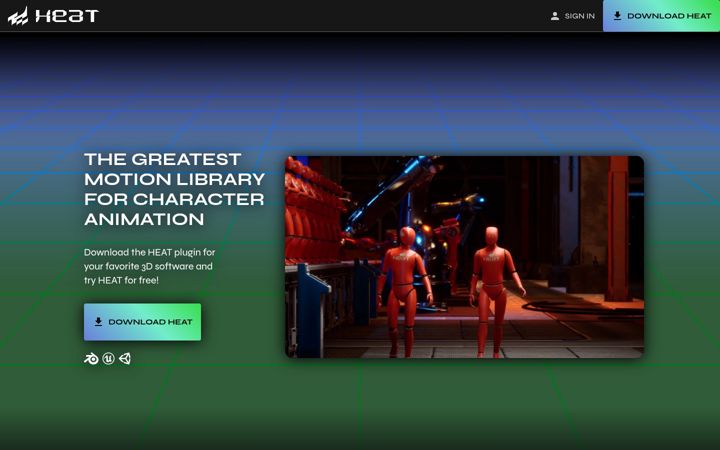Click the red mannequins preview video
The height and width of the screenshot is (450, 720).
point(464,257)
